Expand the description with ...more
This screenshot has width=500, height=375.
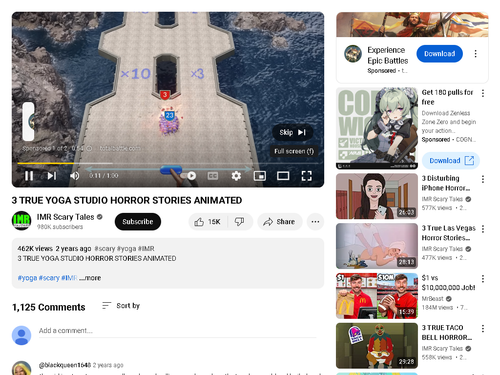(x=90, y=278)
